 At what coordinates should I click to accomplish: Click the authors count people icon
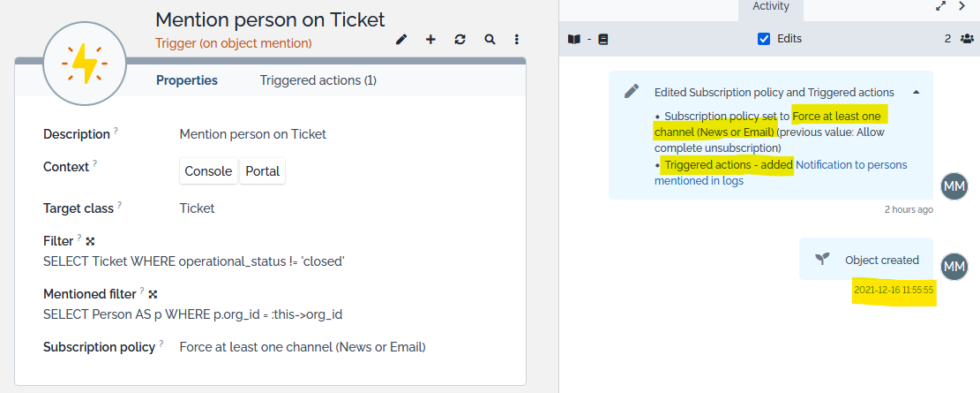point(967,39)
